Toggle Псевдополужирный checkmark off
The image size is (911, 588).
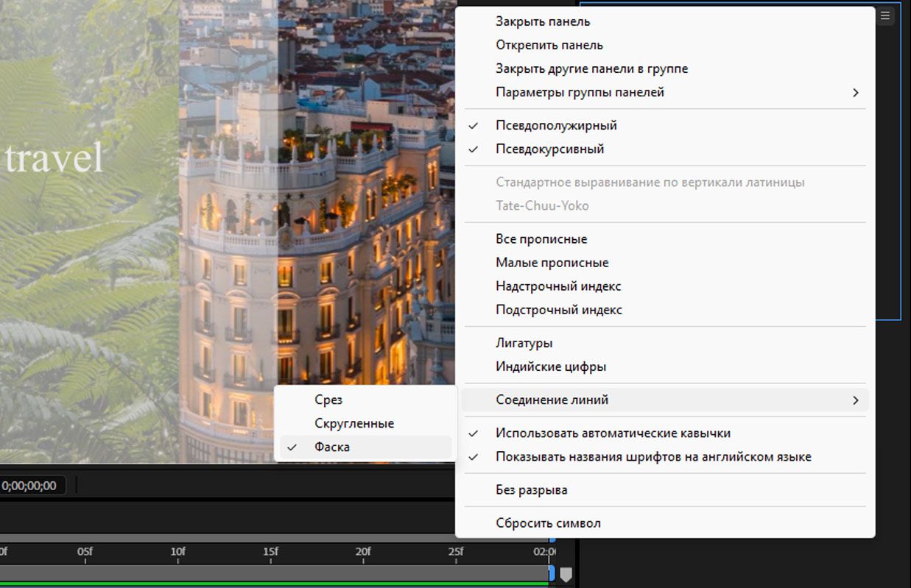pyautogui.click(x=665, y=125)
